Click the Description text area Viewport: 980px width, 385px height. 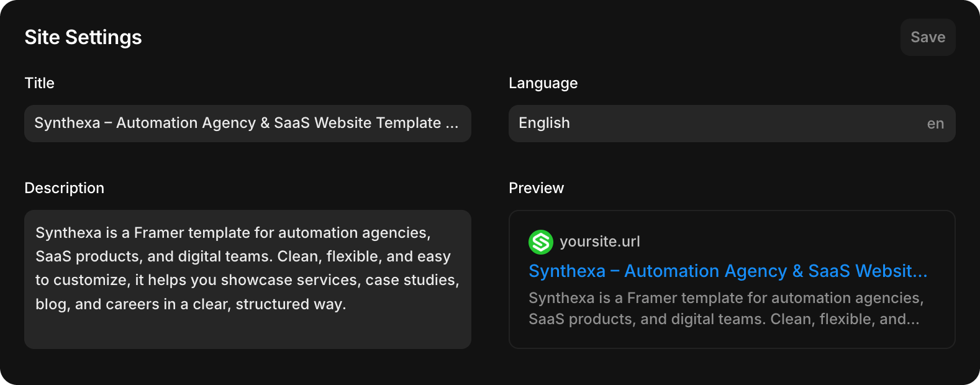[x=248, y=279]
